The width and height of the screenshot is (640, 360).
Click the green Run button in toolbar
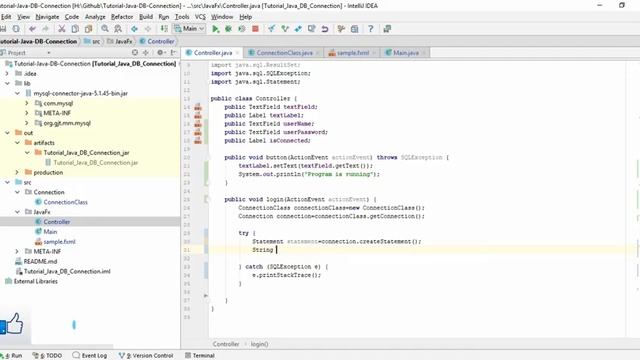[215, 29]
